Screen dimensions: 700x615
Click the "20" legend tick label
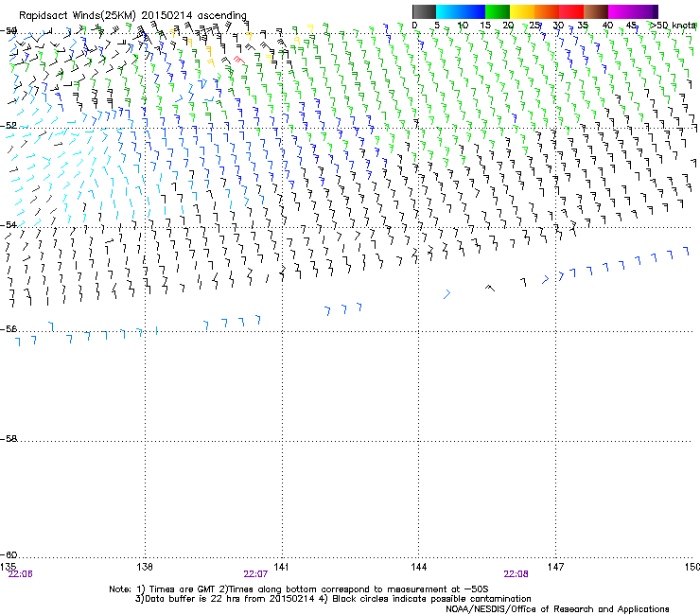click(x=508, y=25)
